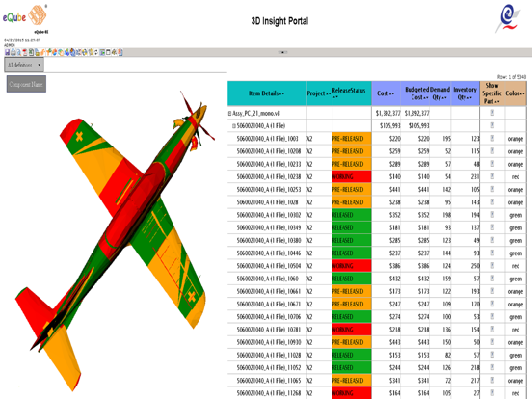Open print preview magnifier icon
532x399 pixels.
click(x=19, y=52)
